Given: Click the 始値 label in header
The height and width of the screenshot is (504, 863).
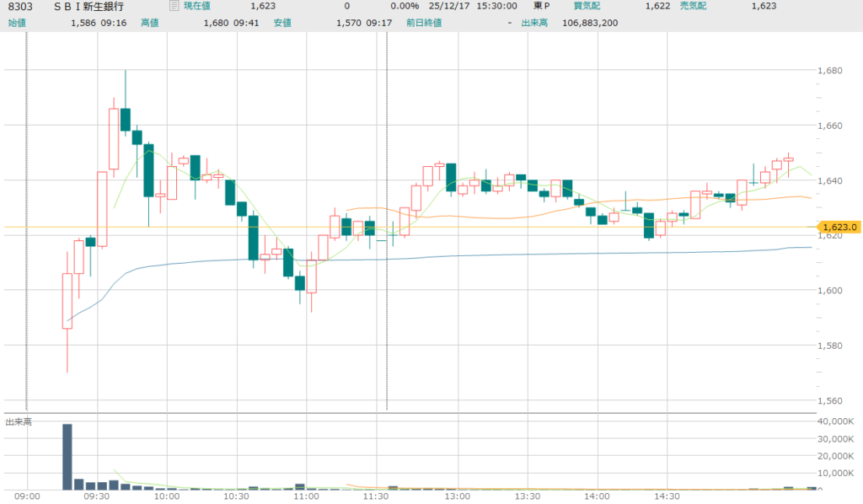Looking at the screenshot, I should coord(17,22).
